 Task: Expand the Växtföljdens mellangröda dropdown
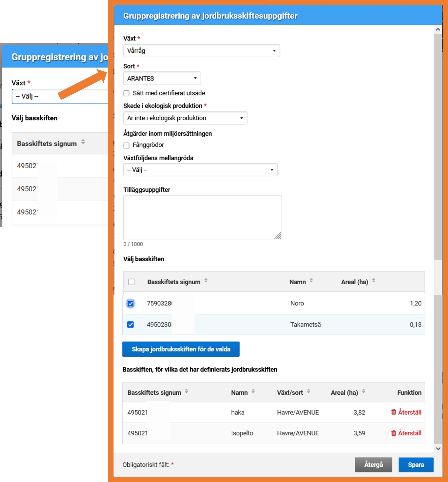200,170
